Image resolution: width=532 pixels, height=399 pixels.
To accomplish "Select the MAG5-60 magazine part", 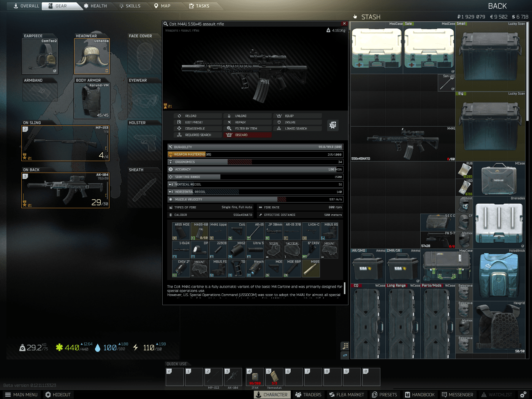I will pos(199,231).
